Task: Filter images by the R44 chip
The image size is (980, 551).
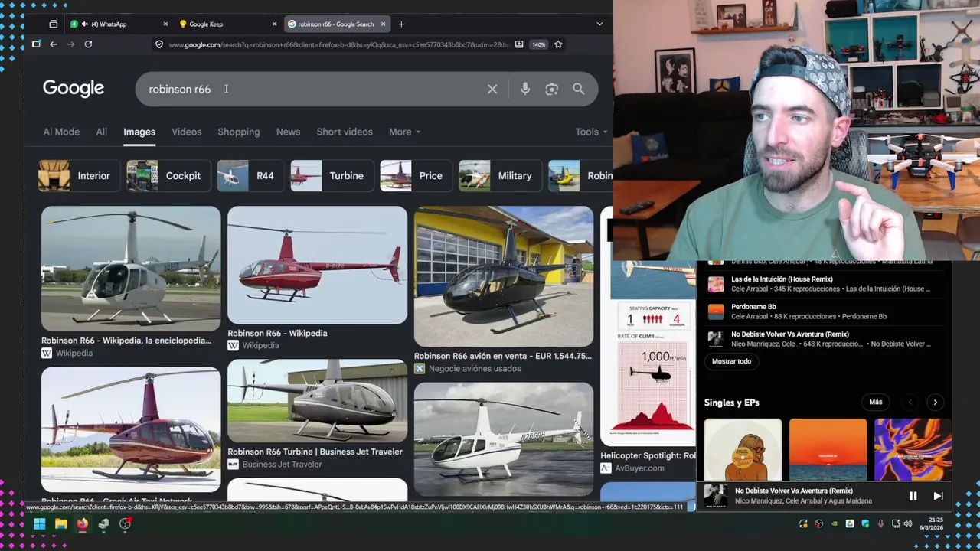Action: pos(250,176)
